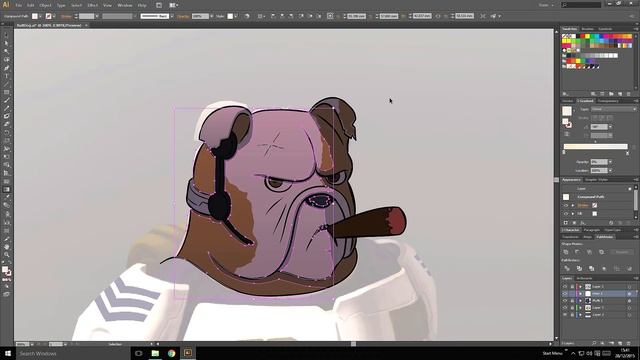Select the Pen tool

7,68
